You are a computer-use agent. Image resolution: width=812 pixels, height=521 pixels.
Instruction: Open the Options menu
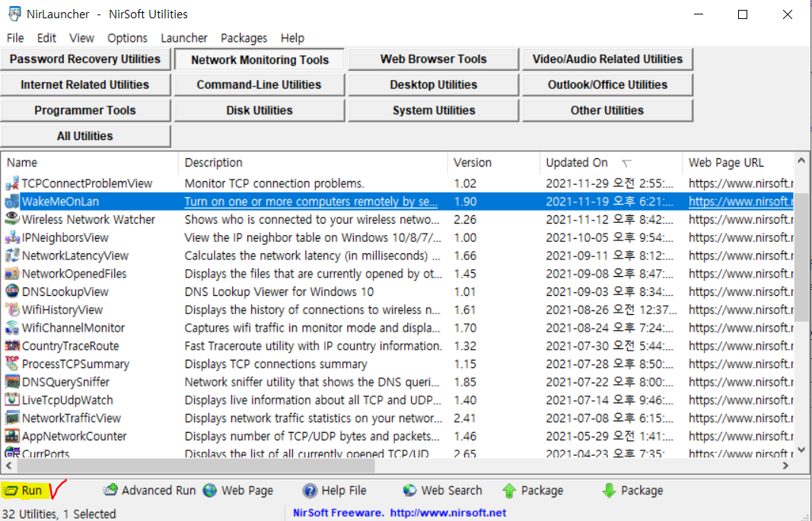pos(127,38)
